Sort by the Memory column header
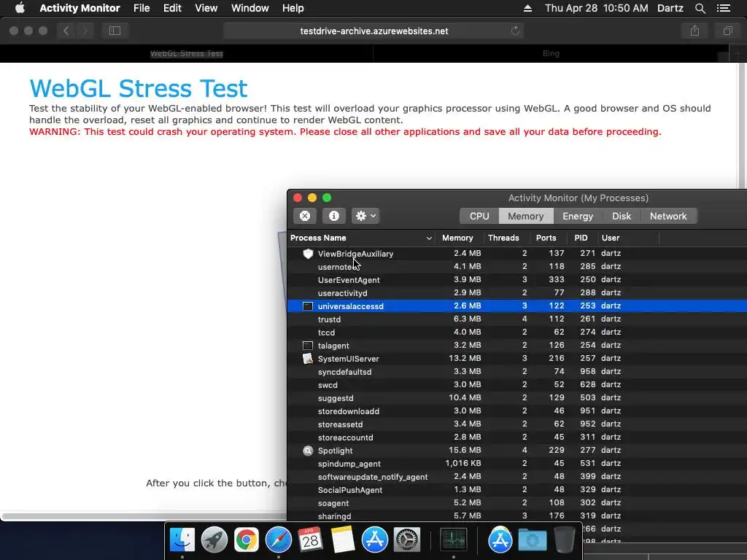The image size is (747, 560). point(457,238)
